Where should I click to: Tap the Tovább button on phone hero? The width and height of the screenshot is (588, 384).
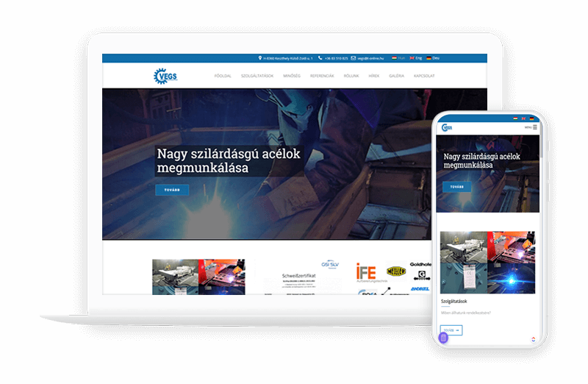[x=456, y=187]
